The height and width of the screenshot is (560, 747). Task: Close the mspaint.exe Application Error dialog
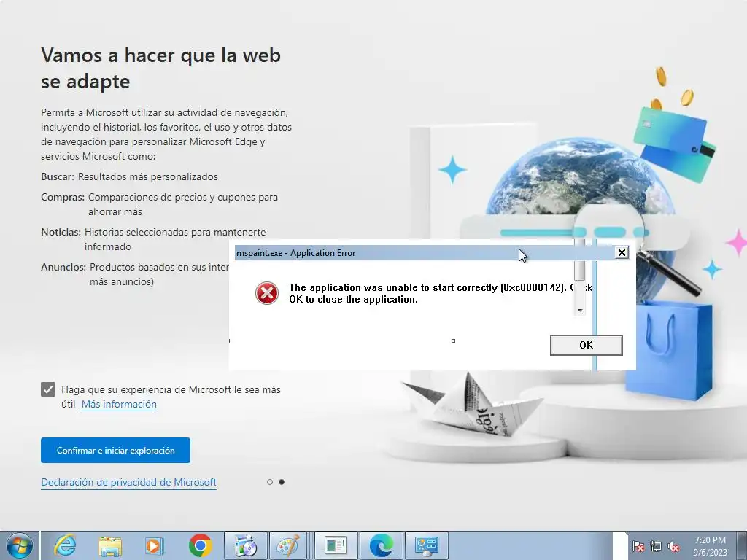pyautogui.click(x=622, y=253)
